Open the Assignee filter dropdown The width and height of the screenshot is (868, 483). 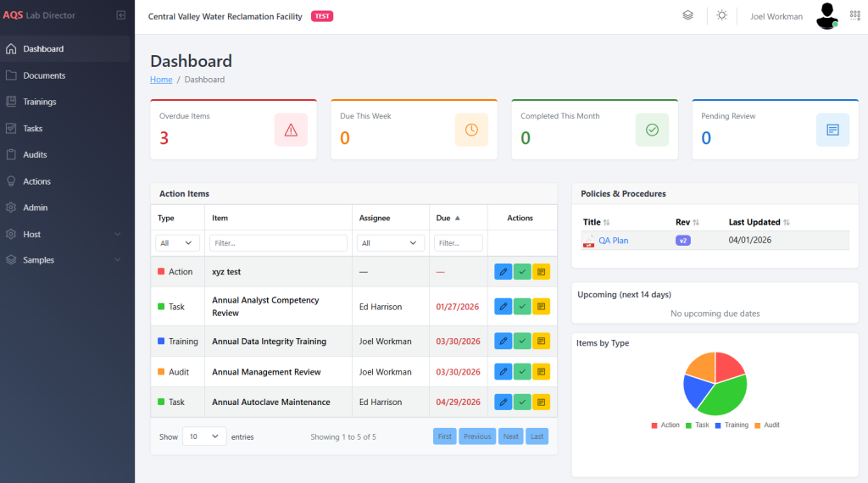tap(391, 243)
